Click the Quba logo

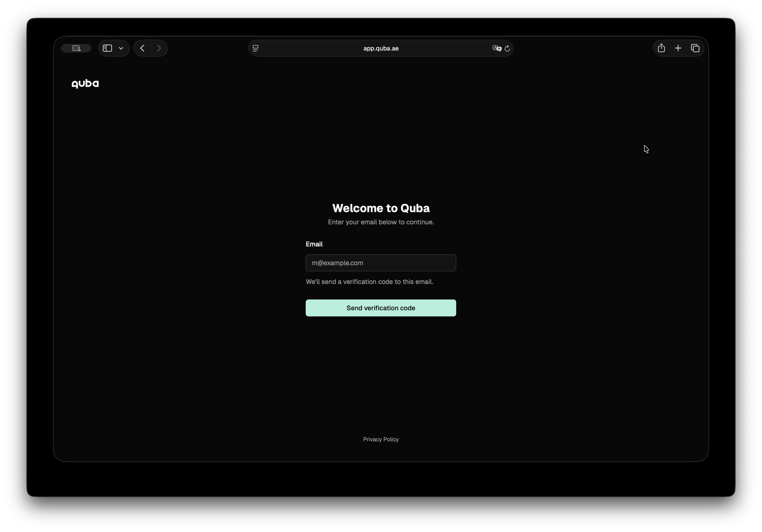[85, 84]
